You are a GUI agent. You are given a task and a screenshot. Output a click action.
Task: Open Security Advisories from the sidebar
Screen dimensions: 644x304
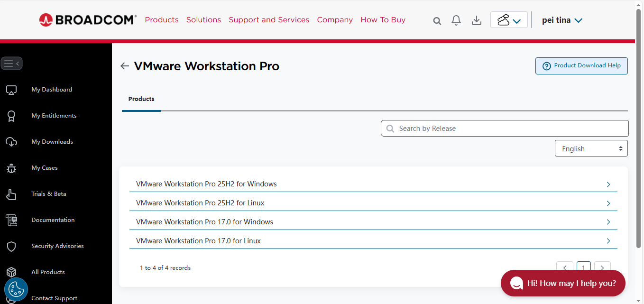point(56,246)
